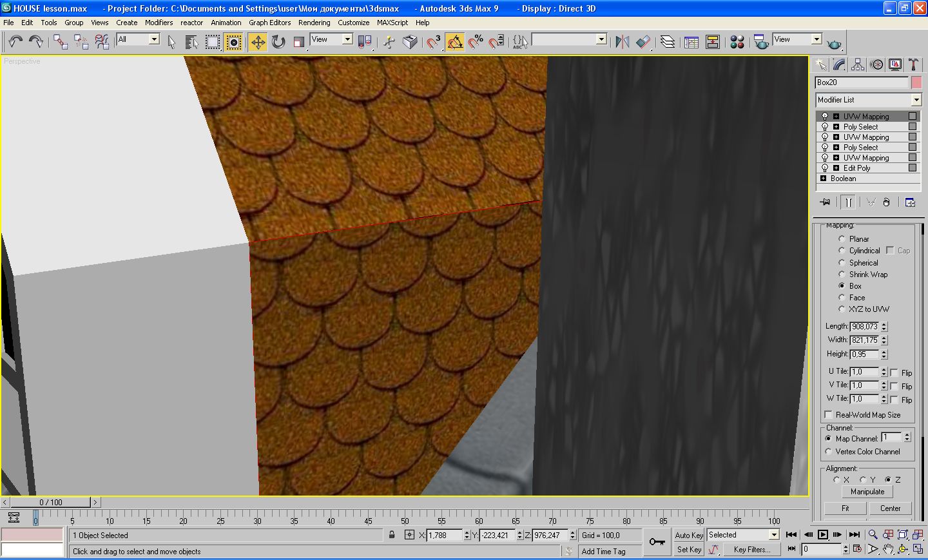Switch to the Hierarchy command panel
This screenshot has width=928, height=560.
point(858,64)
